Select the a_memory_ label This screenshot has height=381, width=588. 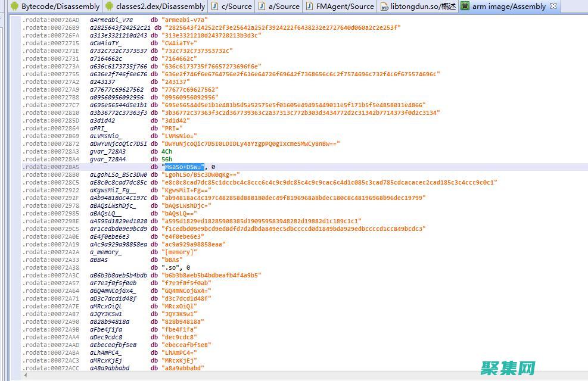click(105, 252)
